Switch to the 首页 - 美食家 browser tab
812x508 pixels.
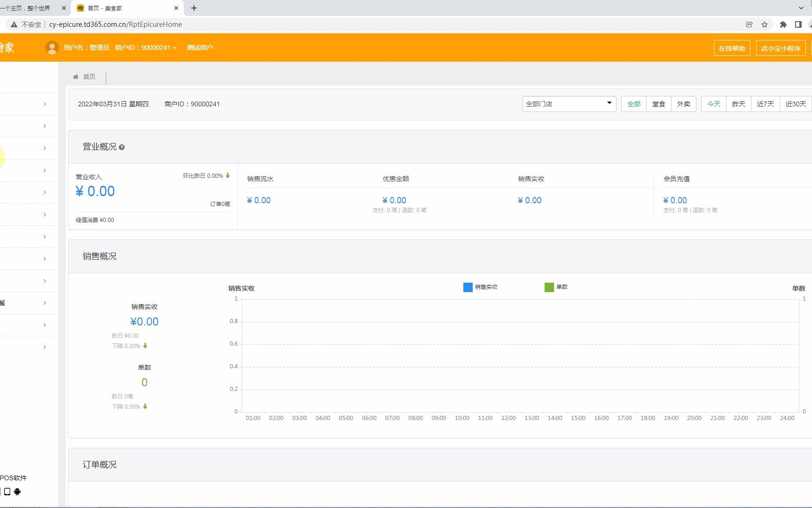(x=127, y=8)
